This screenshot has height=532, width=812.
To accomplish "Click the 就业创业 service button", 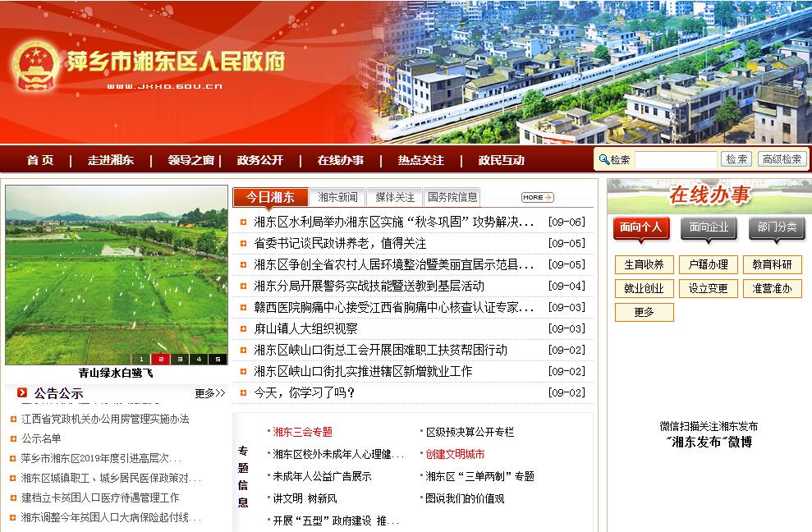I will pos(645,288).
